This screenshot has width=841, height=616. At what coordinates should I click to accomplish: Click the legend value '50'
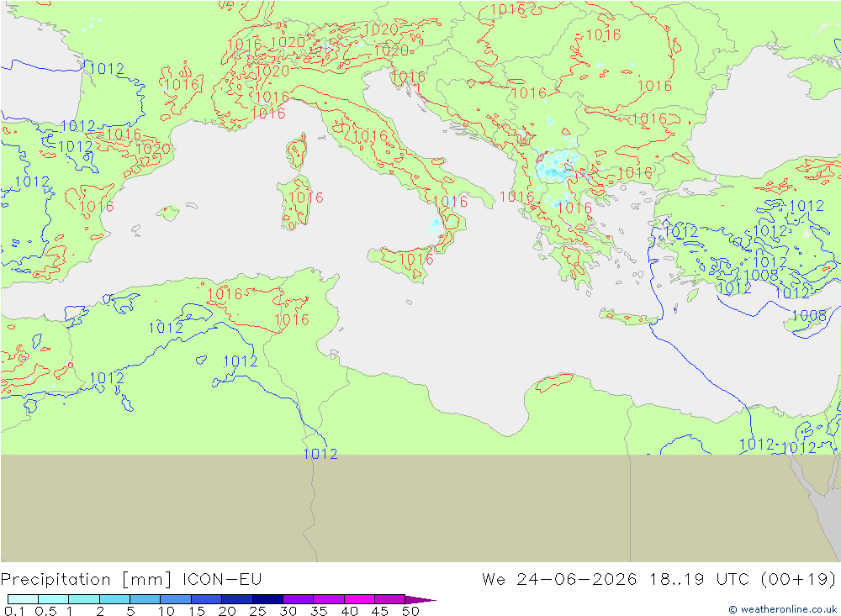click(x=410, y=611)
